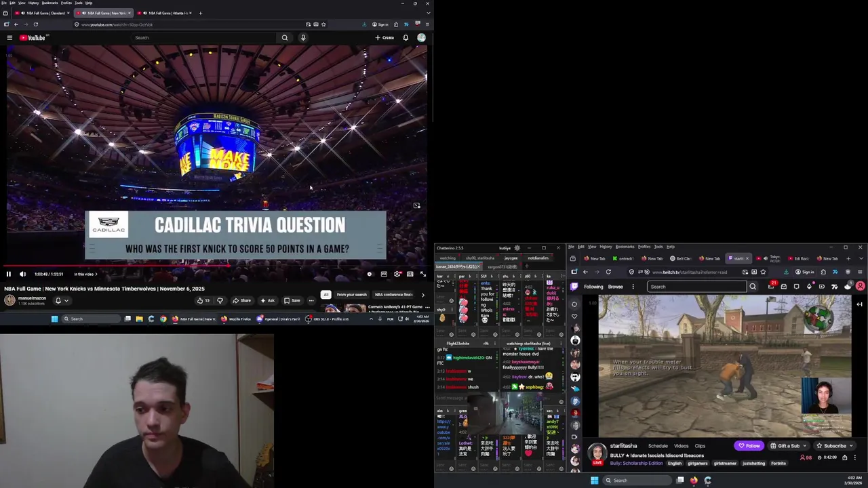The image size is (868, 488).
Task: Select the 'All' suggestions chip
Action: click(326, 295)
